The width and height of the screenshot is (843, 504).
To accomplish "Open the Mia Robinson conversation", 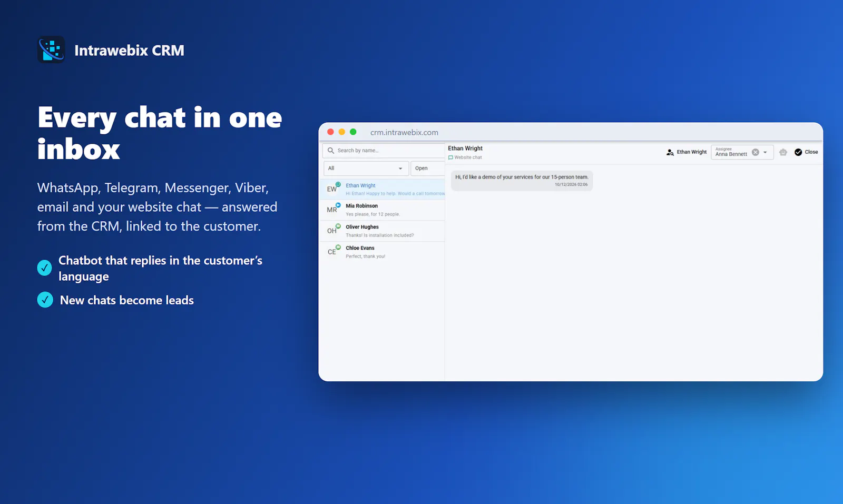I will (382, 210).
